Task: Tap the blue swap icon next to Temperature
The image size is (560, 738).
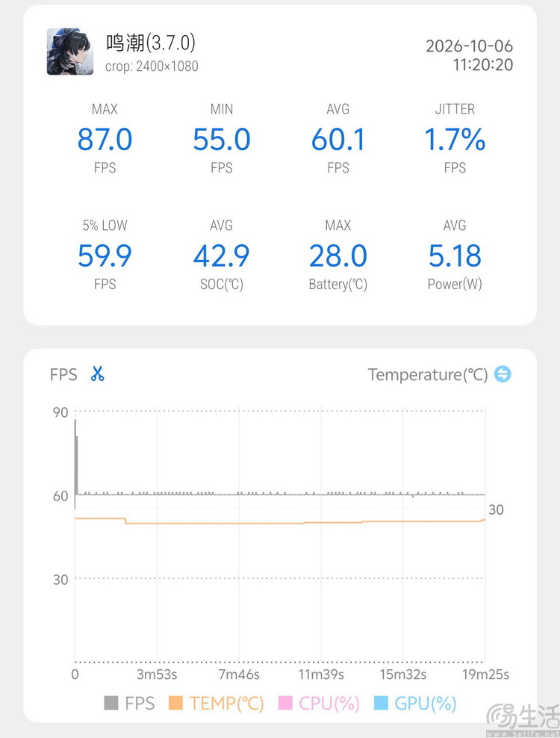Action: click(x=503, y=374)
